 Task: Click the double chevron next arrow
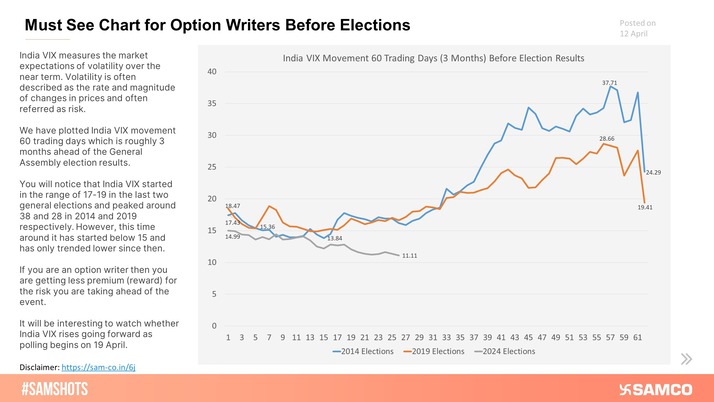(x=685, y=359)
